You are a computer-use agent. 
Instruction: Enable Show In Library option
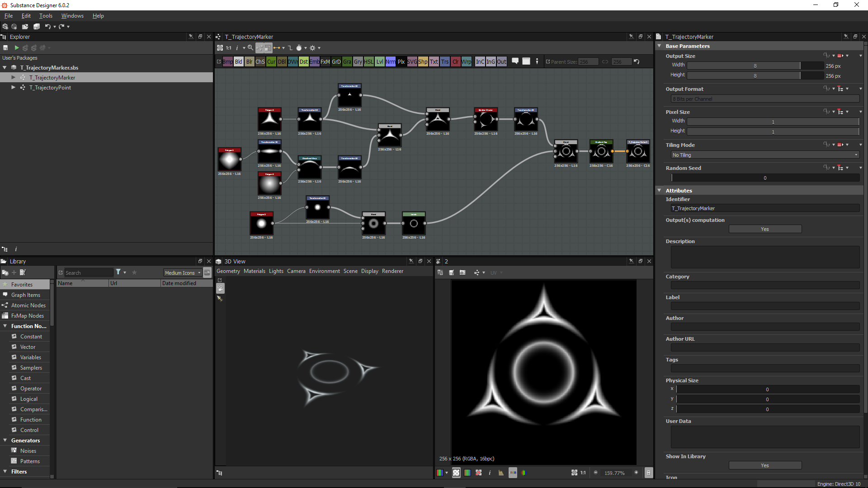tap(765, 465)
